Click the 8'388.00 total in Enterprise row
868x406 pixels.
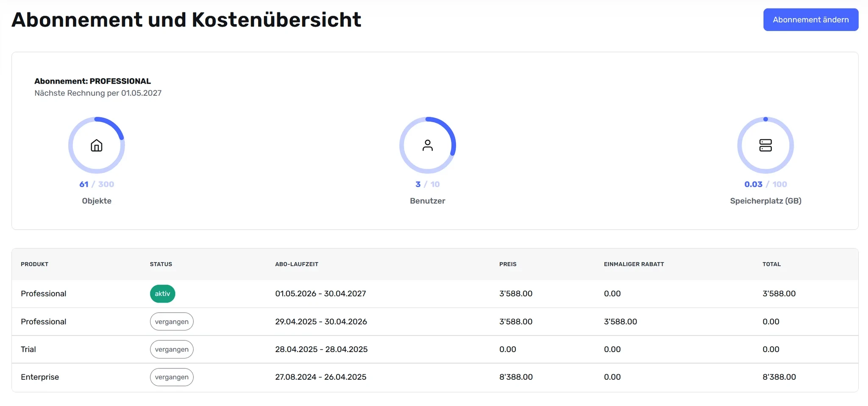coord(779,377)
